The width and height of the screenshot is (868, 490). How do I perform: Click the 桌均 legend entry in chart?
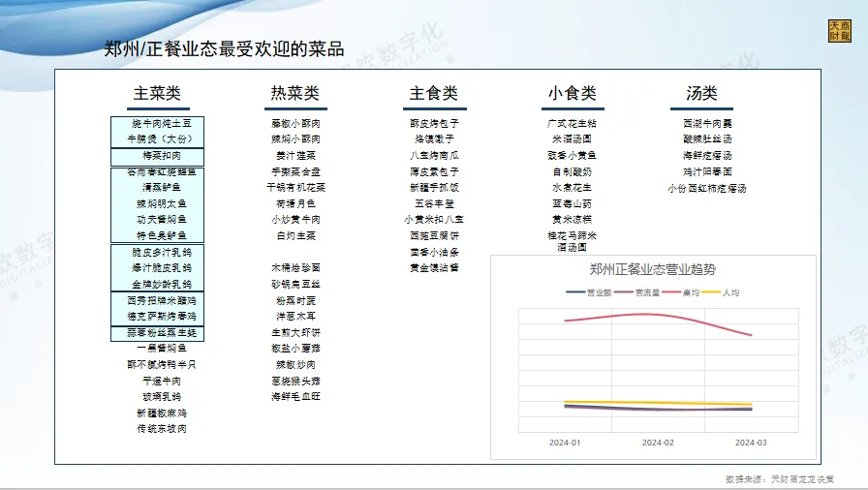[x=681, y=292]
